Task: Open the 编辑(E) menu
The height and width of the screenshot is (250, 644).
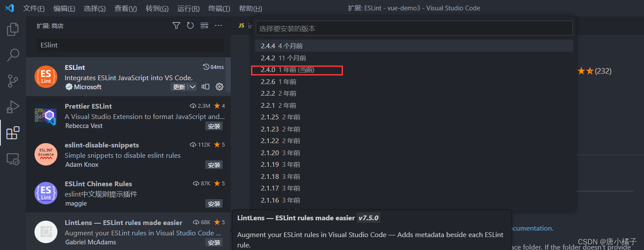Action: tap(64, 8)
